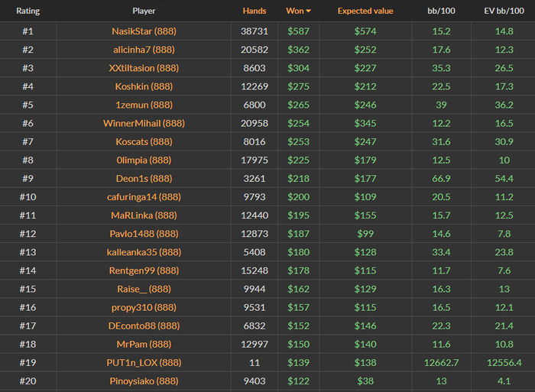This screenshot has width=535, height=392.
Task: Select bb/100 value 12662.7
Action: 441,363
